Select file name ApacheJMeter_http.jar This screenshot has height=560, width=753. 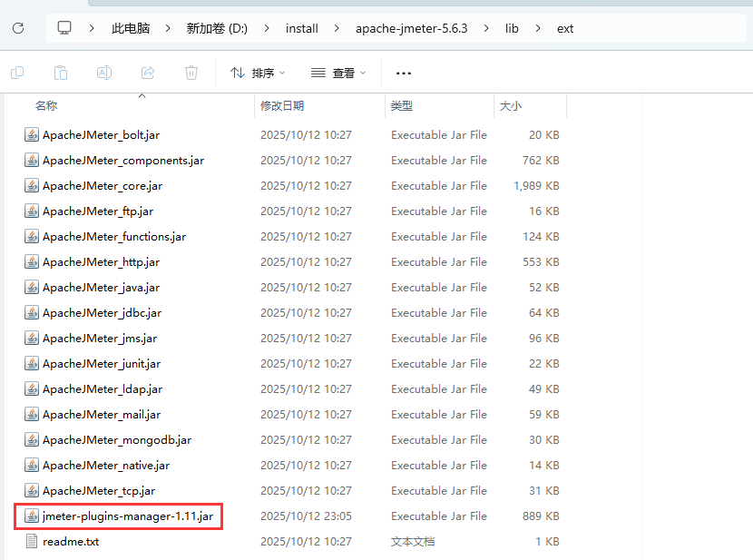click(x=101, y=262)
